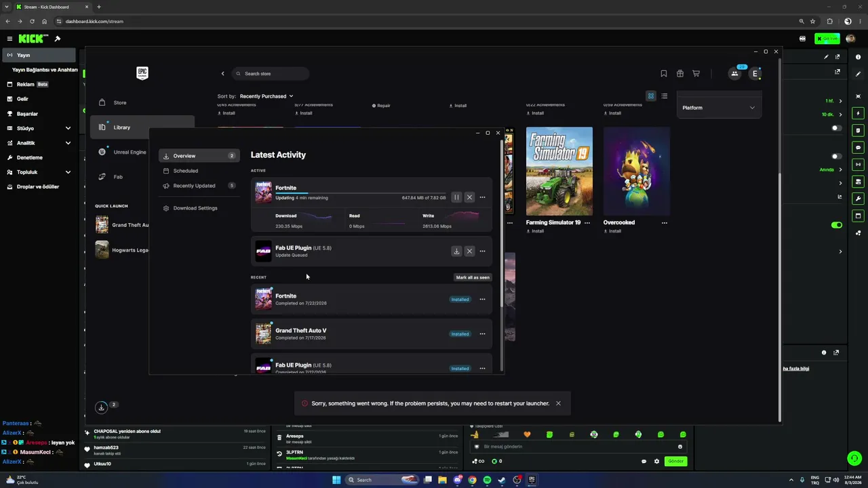Focus the Bir mesaj gönderin chat input
This screenshot has width=868, height=488.
[x=578, y=447]
